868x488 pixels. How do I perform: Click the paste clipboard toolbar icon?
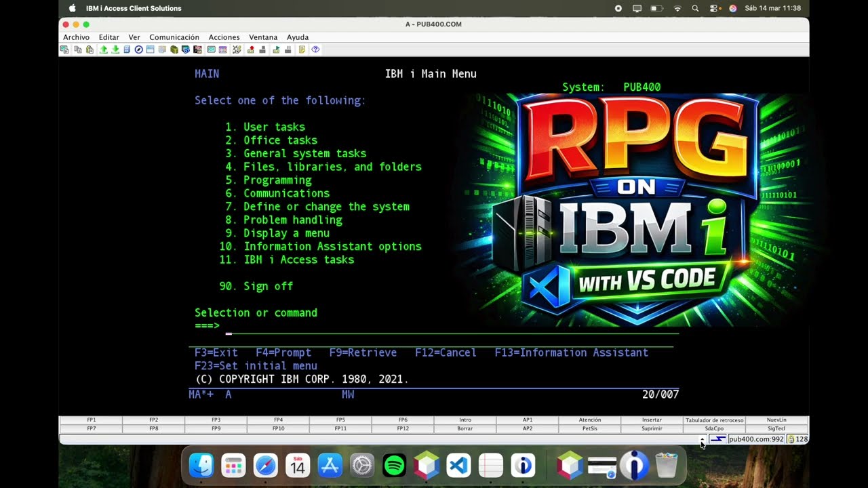(90, 49)
